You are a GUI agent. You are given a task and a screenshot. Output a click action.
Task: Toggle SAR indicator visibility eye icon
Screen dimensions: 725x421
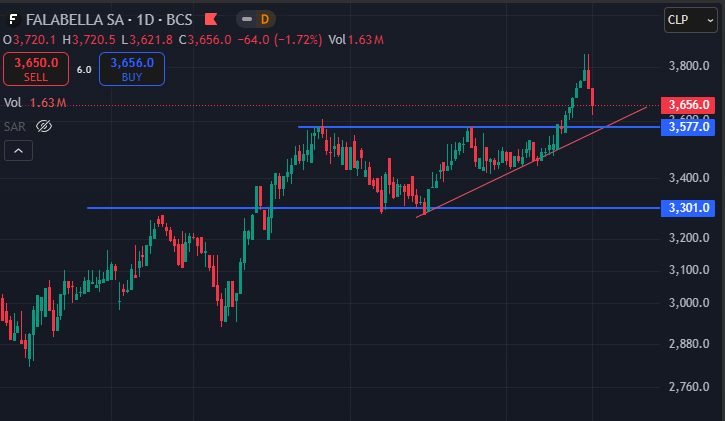click(x=44, y=126)
